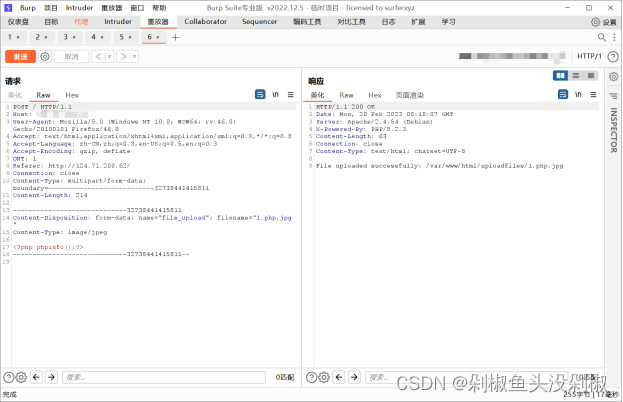
Task: Select response 页面渲染 Render view
Action: tap(410, 95)
